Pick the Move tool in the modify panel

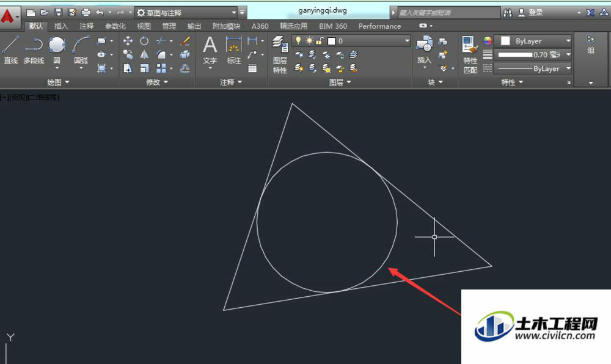[128, 41]
